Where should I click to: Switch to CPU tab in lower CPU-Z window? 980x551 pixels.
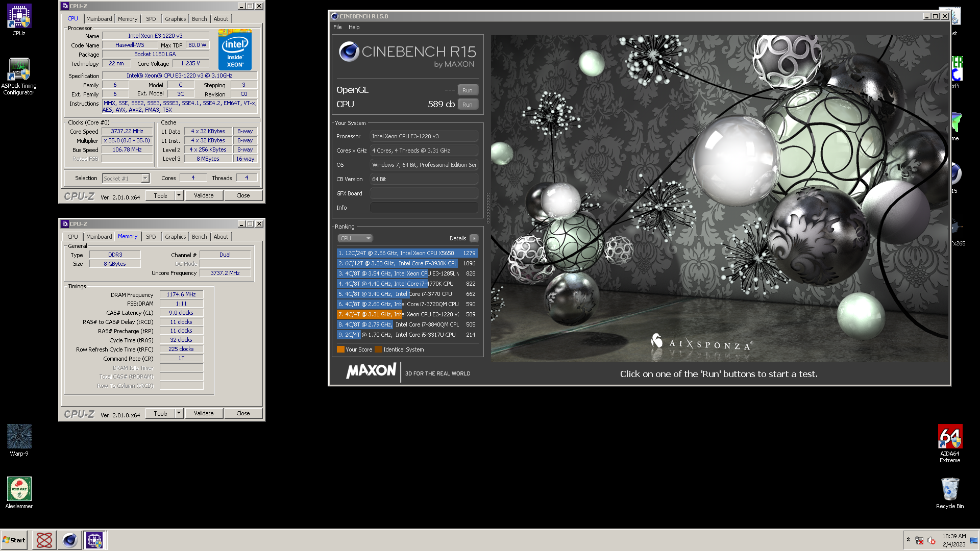[x=73, y=237]
